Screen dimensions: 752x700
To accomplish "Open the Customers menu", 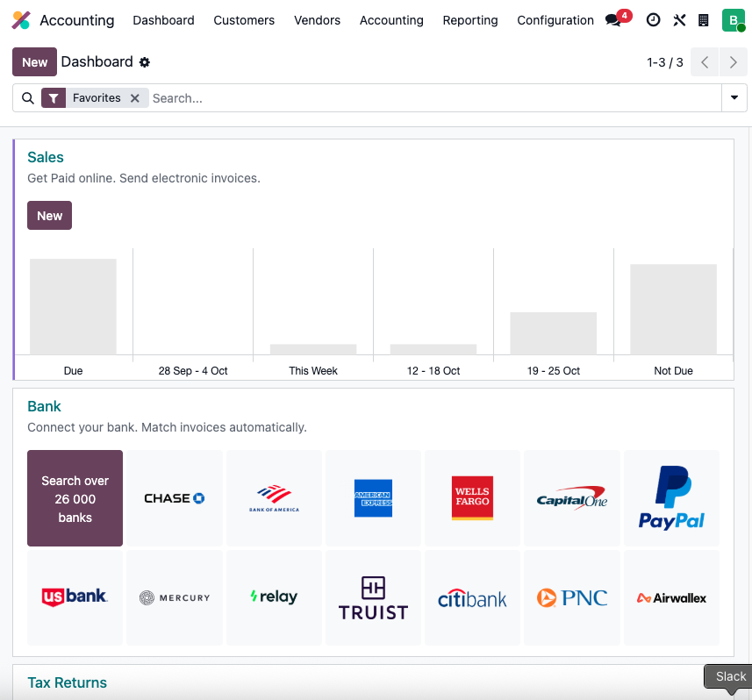I will pos(244,20).
